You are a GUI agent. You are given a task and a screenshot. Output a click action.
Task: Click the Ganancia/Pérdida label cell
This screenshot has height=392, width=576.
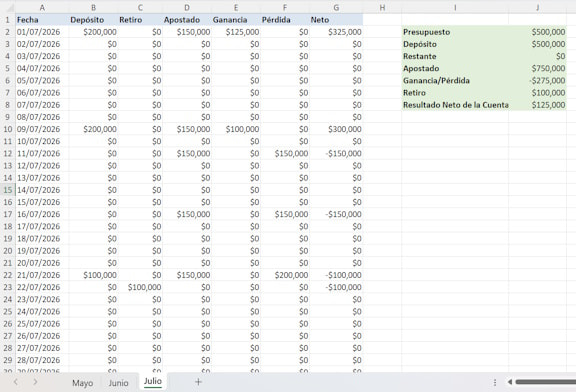(x=455, y=80)
